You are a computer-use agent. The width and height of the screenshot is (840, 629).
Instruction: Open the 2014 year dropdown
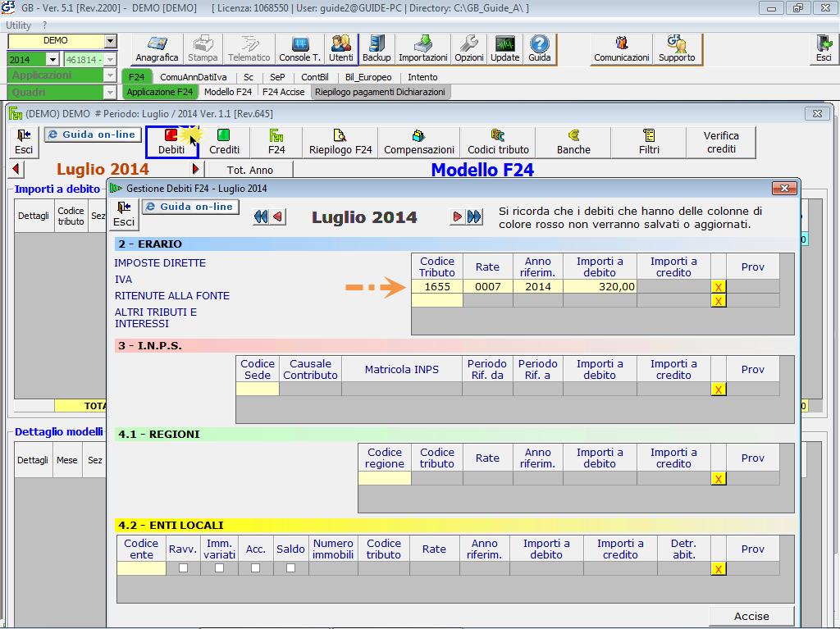click(x=52, y=60)
